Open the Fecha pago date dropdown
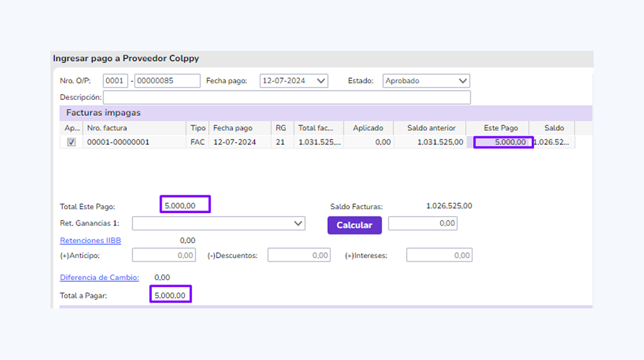 coord(321,81)
